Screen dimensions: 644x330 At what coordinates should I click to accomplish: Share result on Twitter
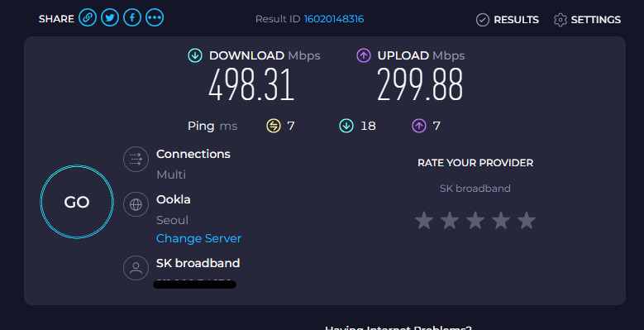[x=110, y=17]
